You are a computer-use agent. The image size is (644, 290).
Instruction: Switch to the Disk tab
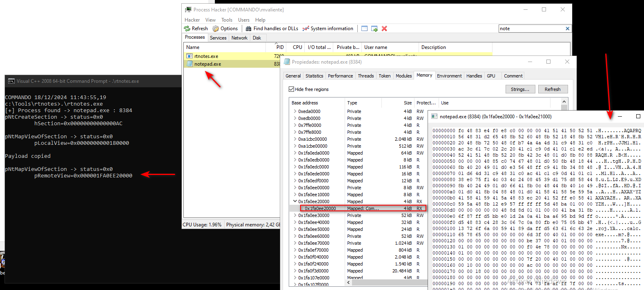[257, 38]
